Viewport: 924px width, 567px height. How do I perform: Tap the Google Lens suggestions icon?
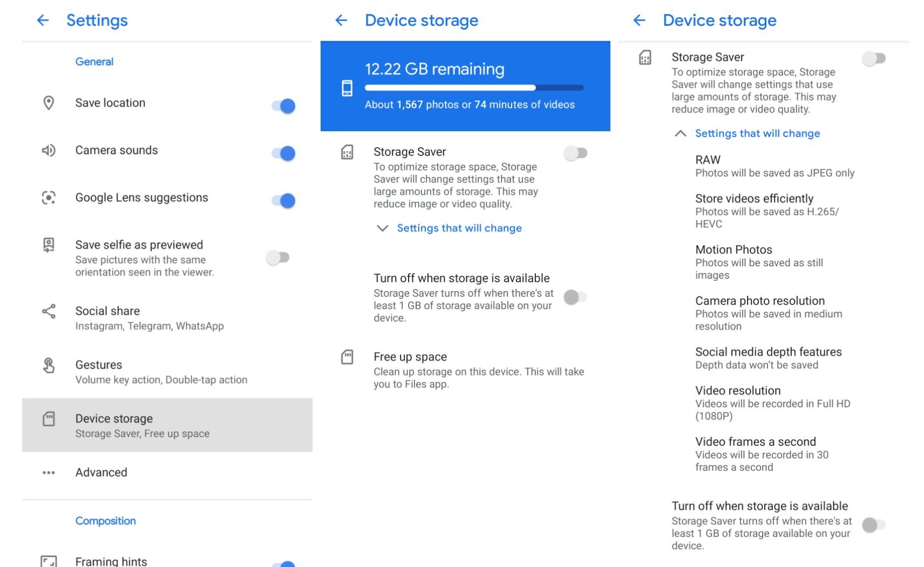tap(49, 198)
